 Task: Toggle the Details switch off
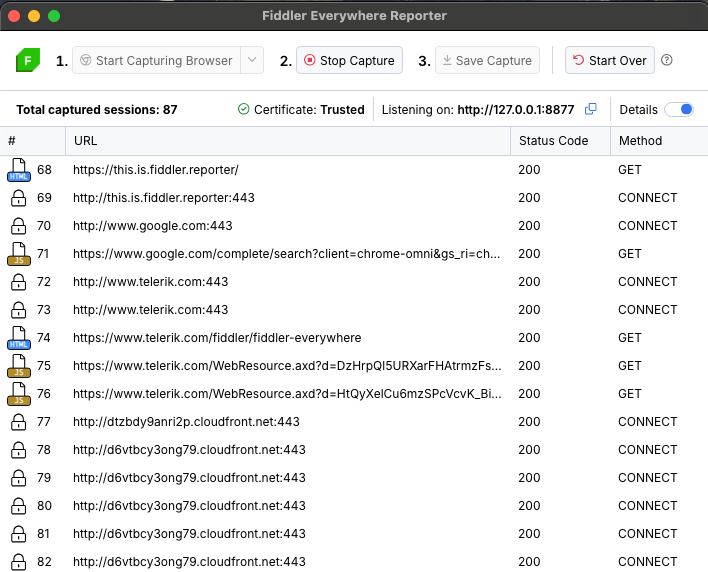tap(679, 109)
